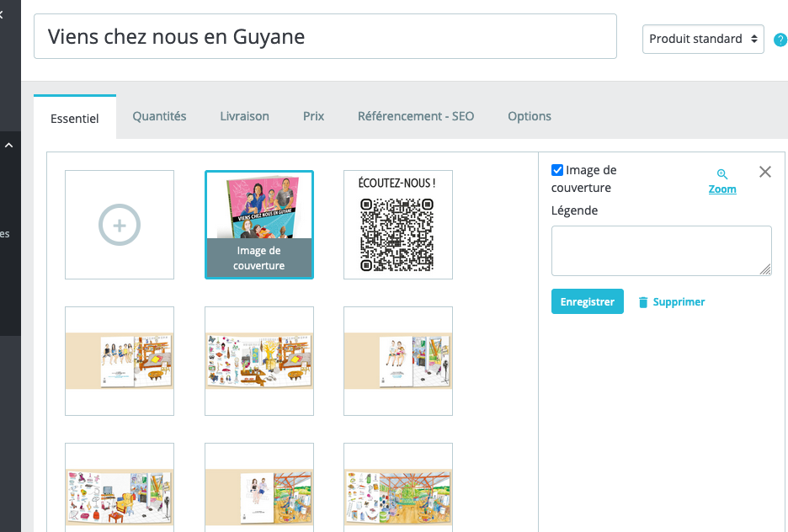The width and height of the screenshot is (788, 532).
Task: Click the Enregistrer button
Action: click(588, 301)
